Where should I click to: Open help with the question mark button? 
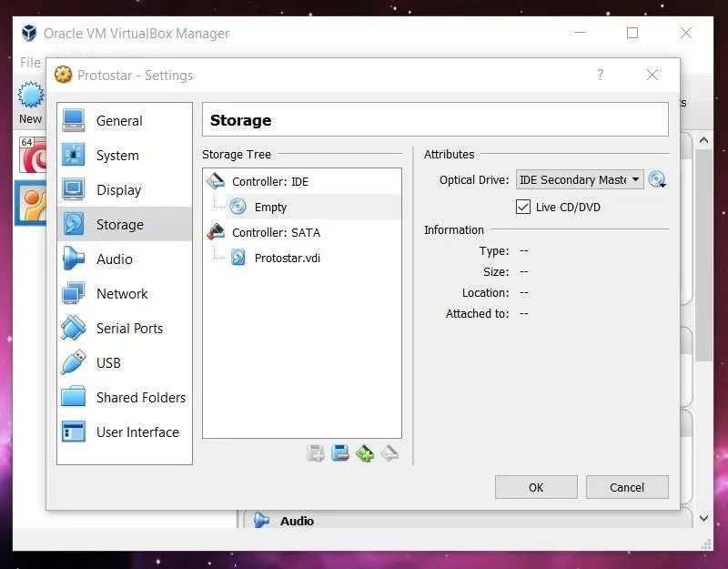coord(601,75)
